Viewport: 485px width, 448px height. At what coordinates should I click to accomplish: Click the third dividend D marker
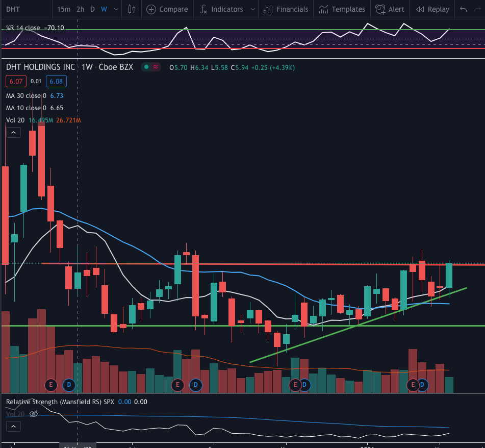pyautogui.click(x=305, y=385)
